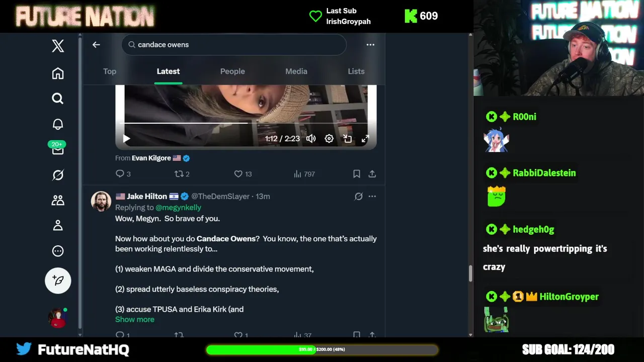644x362 pixels.
Task: Click the video time 1:12 / 2:23
Action: [282, 139]
